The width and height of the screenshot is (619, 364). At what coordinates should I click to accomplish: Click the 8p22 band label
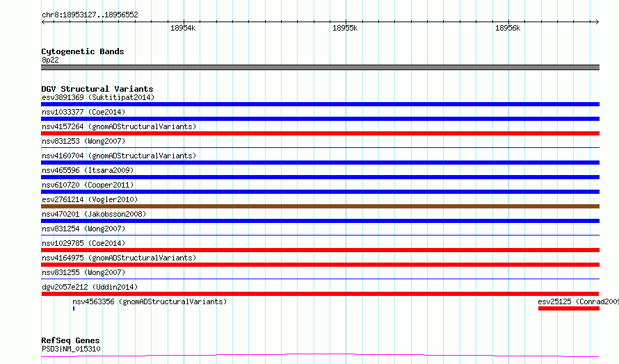tap(50, 60)
